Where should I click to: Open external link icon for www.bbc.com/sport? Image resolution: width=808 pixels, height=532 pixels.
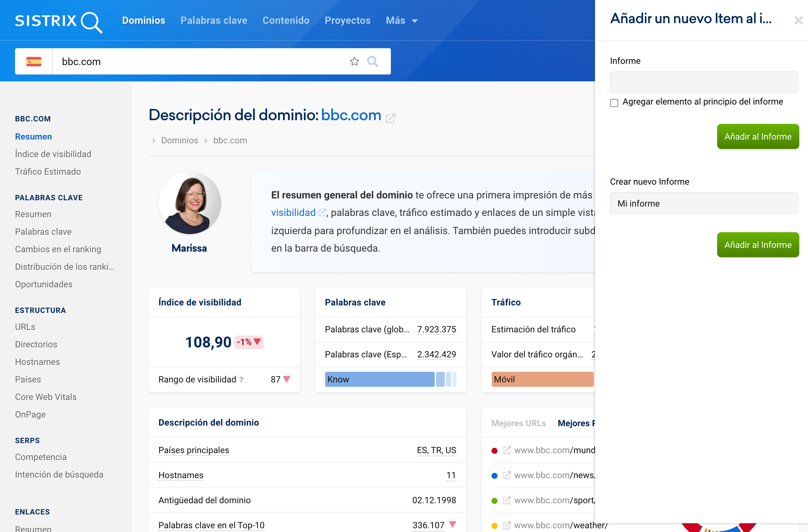(x=506, y=500)
